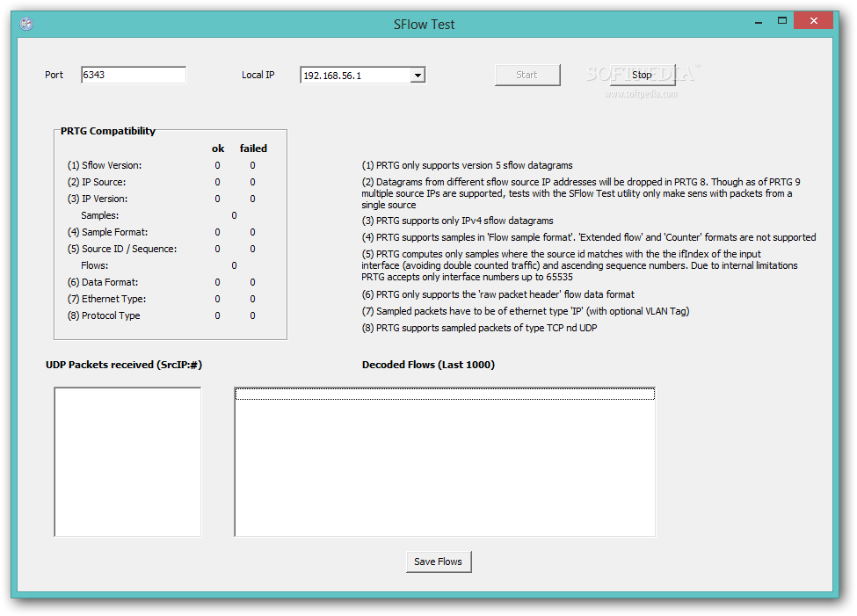857x616 pixels.
Task: Click the '(3) IP Version:' label
Action: [x=98, y=199]
